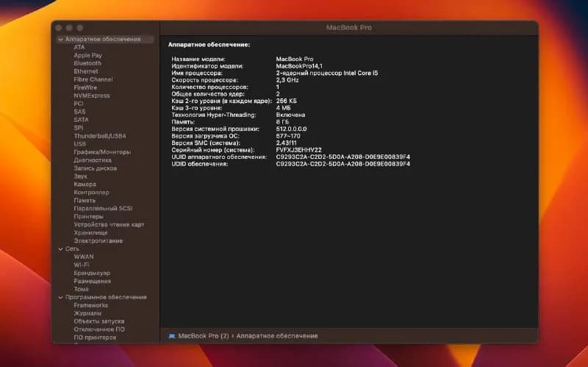This screenshot has height=367, width=588.
Task: Open the Камера entry
Action: pos(85,185)
